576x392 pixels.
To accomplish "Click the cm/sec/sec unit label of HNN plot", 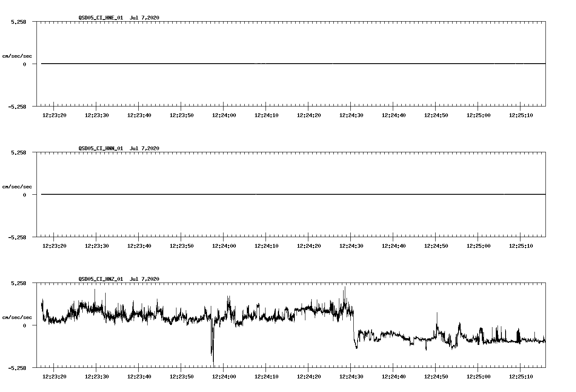I will click(17, 187).
